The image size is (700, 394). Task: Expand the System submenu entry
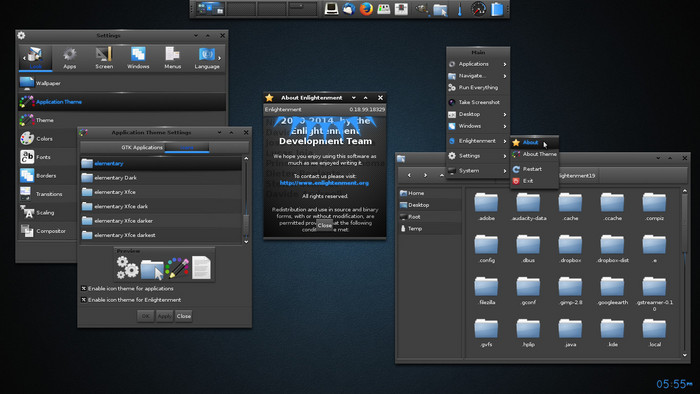pos(478,171)
